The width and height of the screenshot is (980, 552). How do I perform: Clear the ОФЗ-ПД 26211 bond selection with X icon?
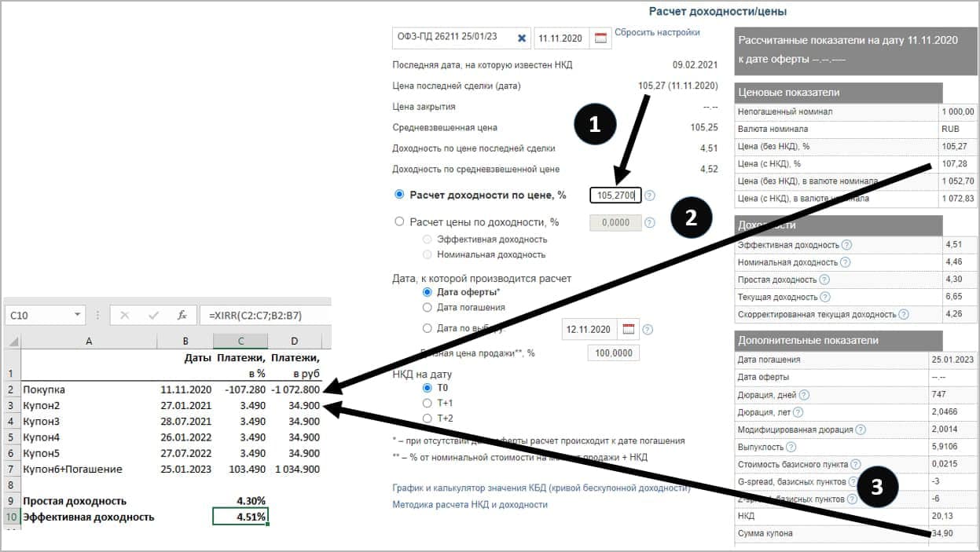coord(523,38)
